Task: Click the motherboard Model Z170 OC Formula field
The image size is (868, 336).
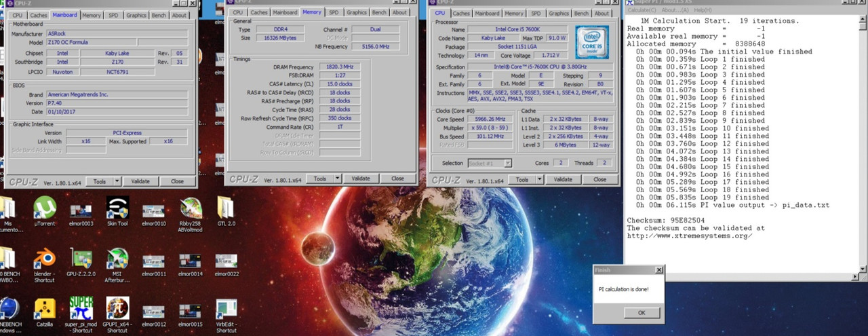Action: pyautogui.click(x=90, y=42)
